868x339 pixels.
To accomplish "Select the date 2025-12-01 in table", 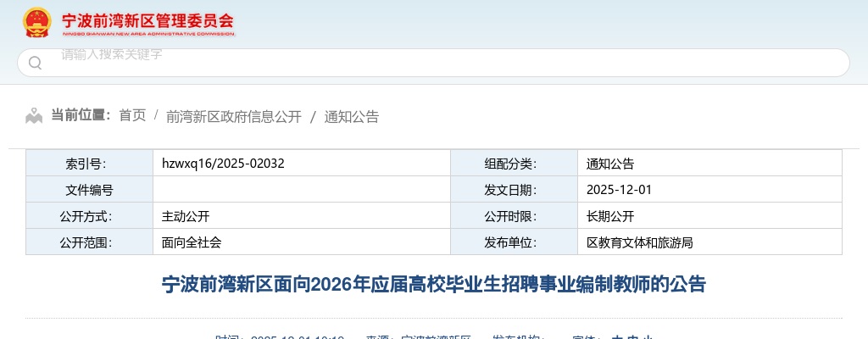I will [x=619, y=190].
